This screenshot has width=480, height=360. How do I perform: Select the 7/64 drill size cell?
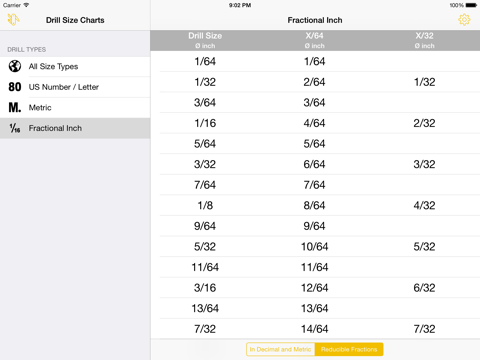pos(205,185)
